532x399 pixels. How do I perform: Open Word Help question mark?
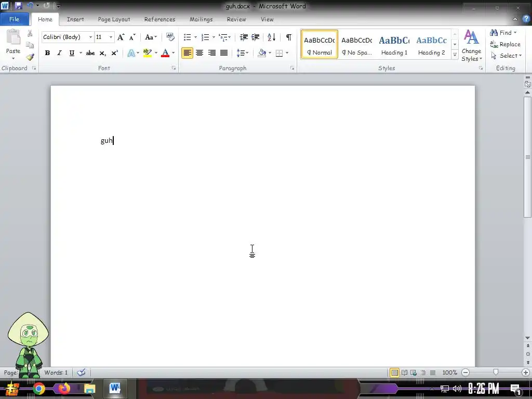[526, 19]
